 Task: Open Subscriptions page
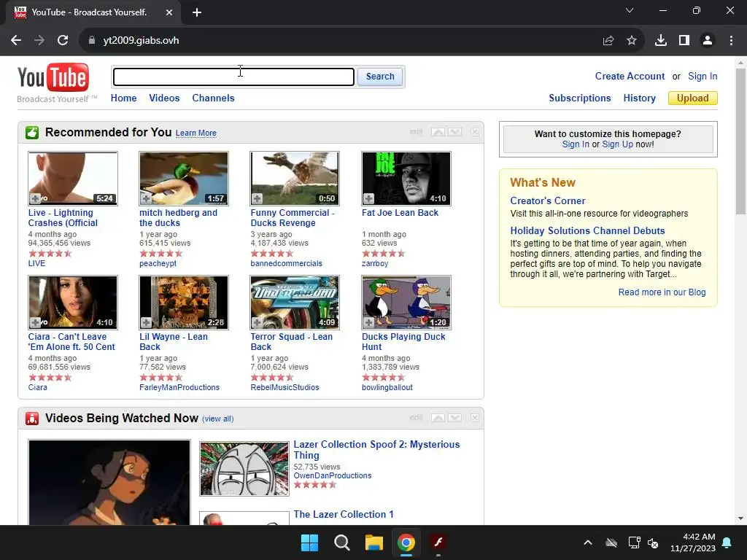580,98
